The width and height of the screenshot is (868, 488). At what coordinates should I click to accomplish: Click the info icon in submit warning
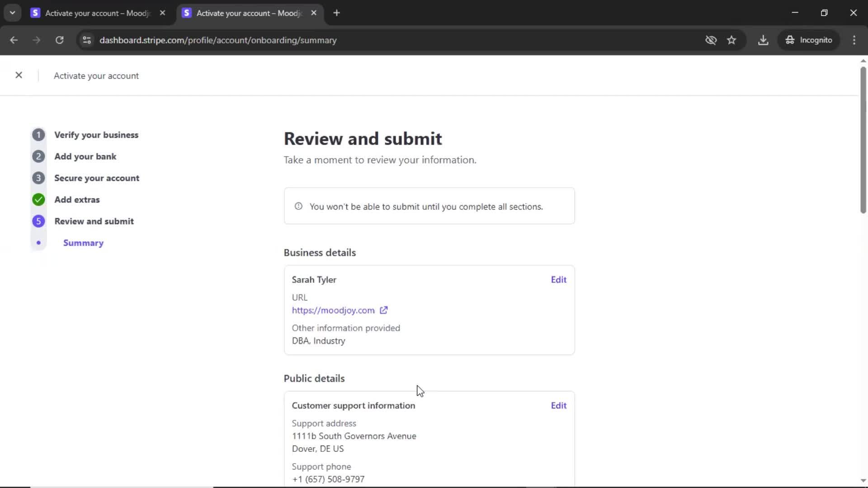pos(298,206)
